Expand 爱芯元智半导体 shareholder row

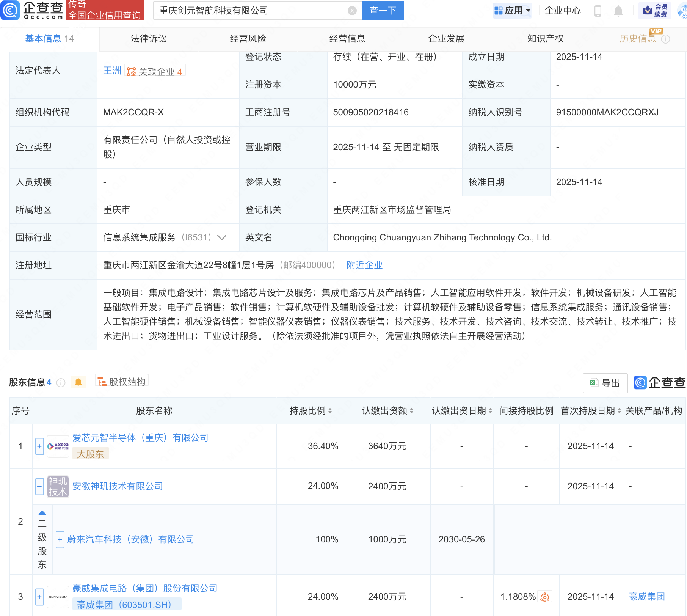[x=39, y=446]
